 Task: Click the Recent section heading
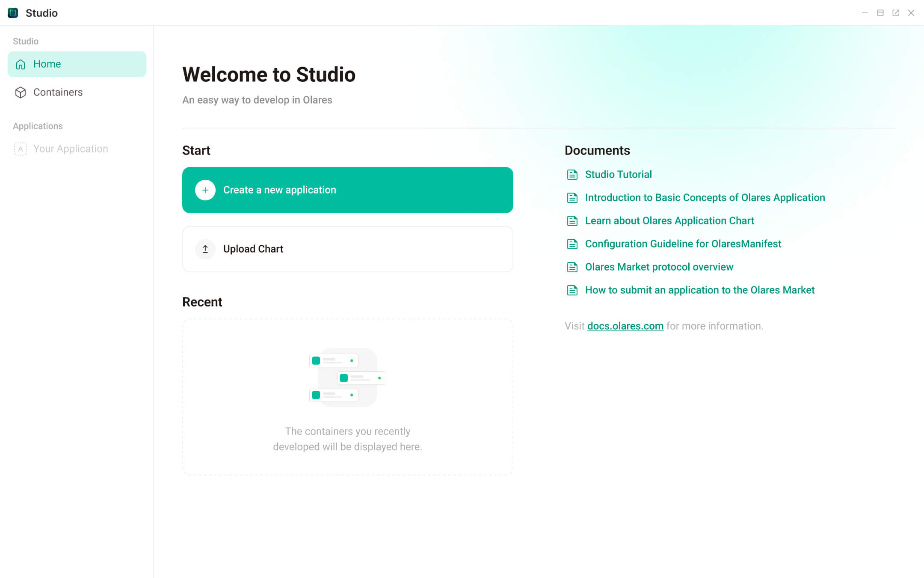[x=202, y=302]
